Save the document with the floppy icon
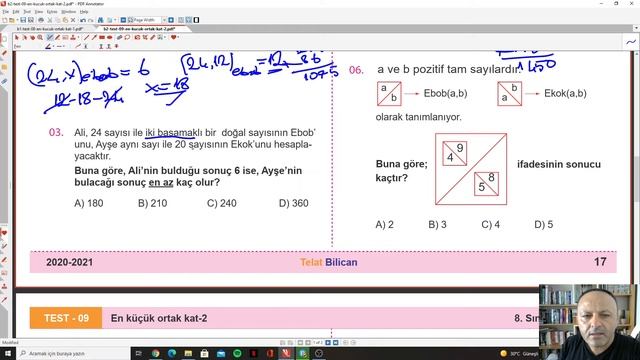 click(x=23, y=20)
